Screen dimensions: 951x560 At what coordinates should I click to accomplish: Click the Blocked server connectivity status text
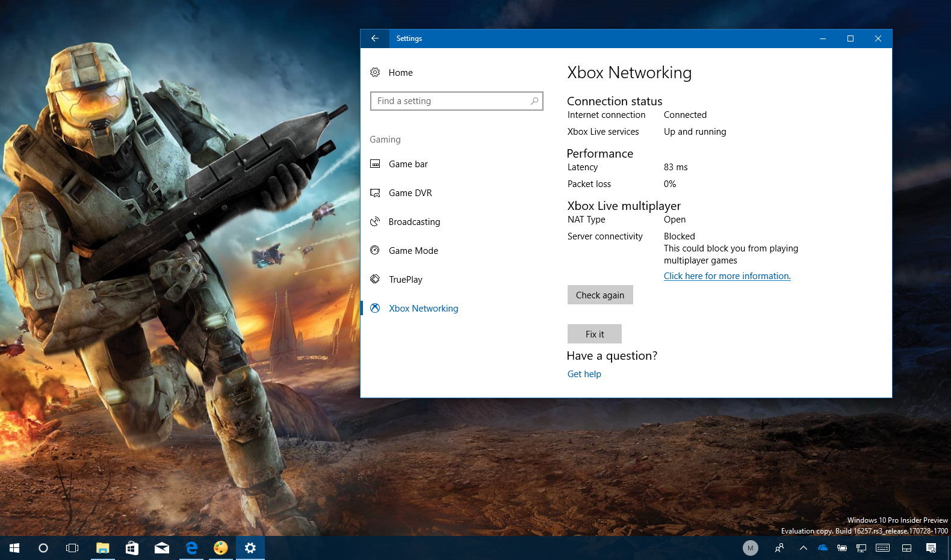coord(680,236)
